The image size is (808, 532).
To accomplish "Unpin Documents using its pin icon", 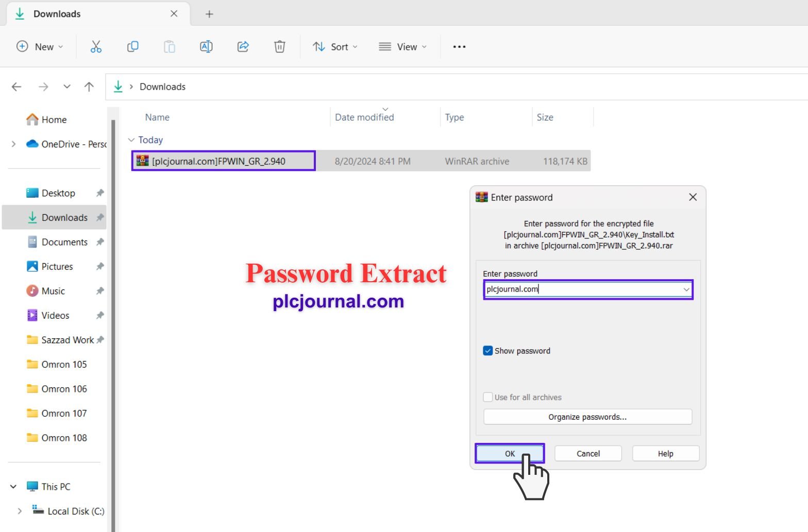I will tap(100, 242).
